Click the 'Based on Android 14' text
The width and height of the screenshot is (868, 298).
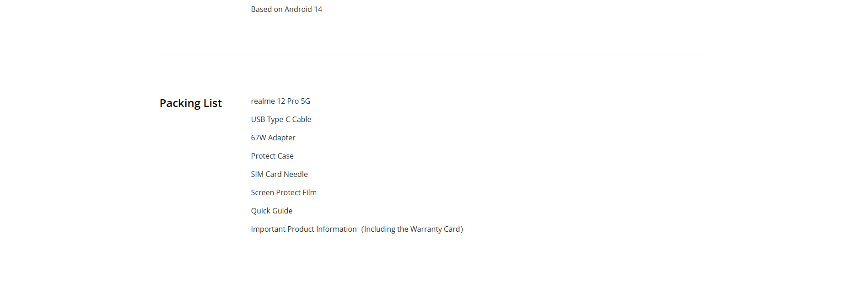(286, 9)
